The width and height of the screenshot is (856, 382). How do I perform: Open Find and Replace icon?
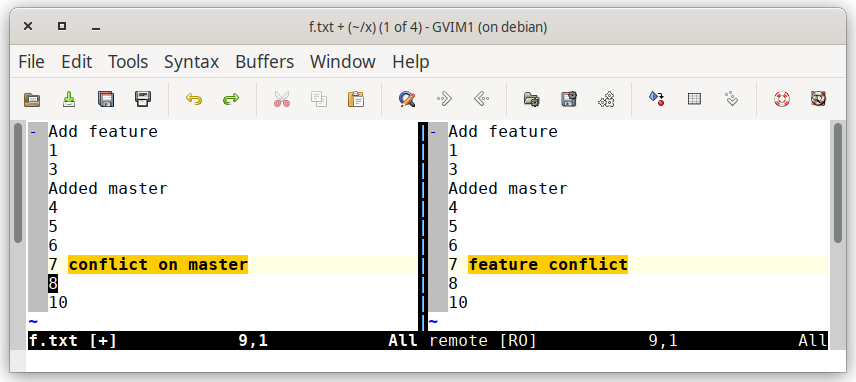(407, 99)
